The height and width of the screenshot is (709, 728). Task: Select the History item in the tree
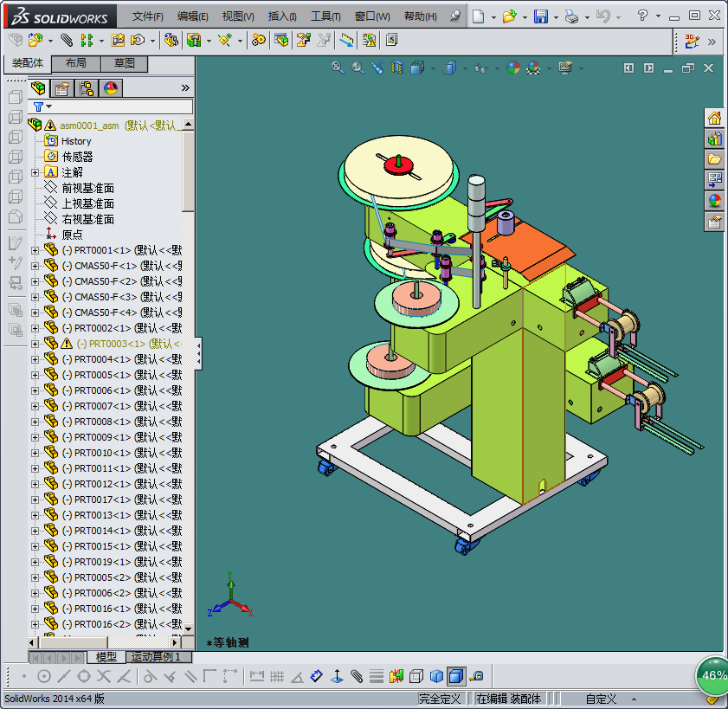pos(76,141)
